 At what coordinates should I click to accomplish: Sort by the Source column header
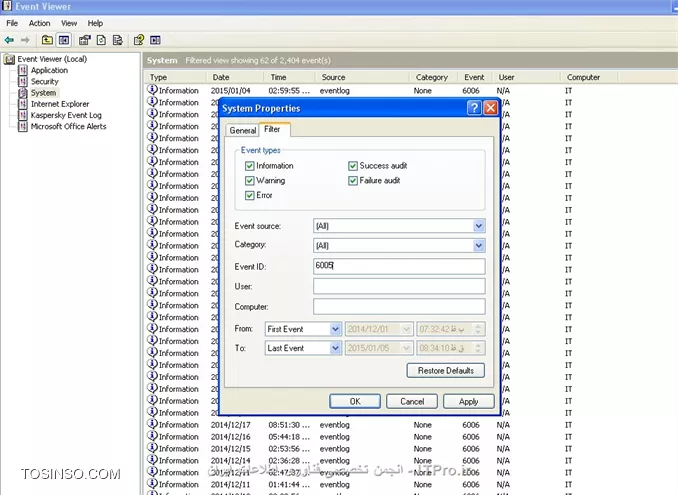pyautogui.click(x=362, y=77)
